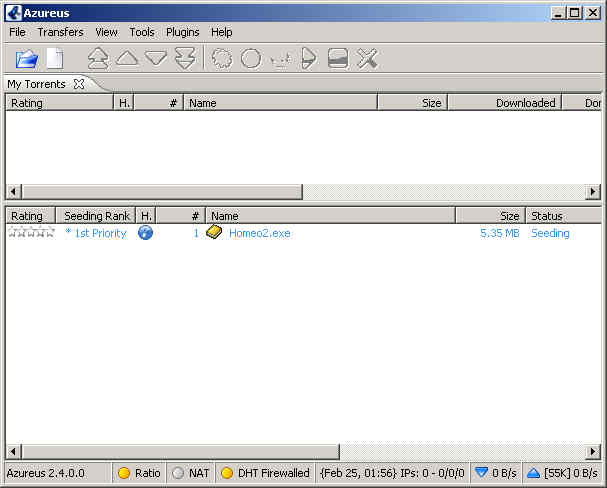Image resolution: width=607 pixels, height=488 pixels.
Task: Start the selected torrent
Action: coord(309,58)
